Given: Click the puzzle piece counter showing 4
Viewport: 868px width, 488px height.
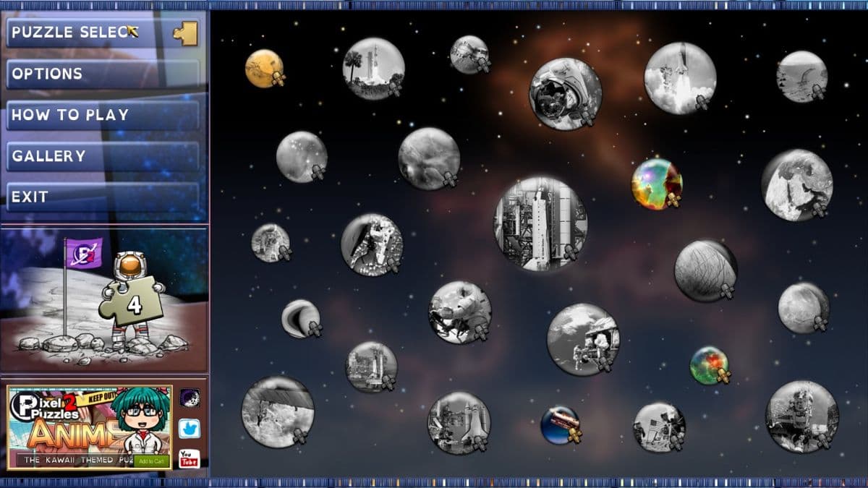Looking at the screenshot, I should [132, 304].
